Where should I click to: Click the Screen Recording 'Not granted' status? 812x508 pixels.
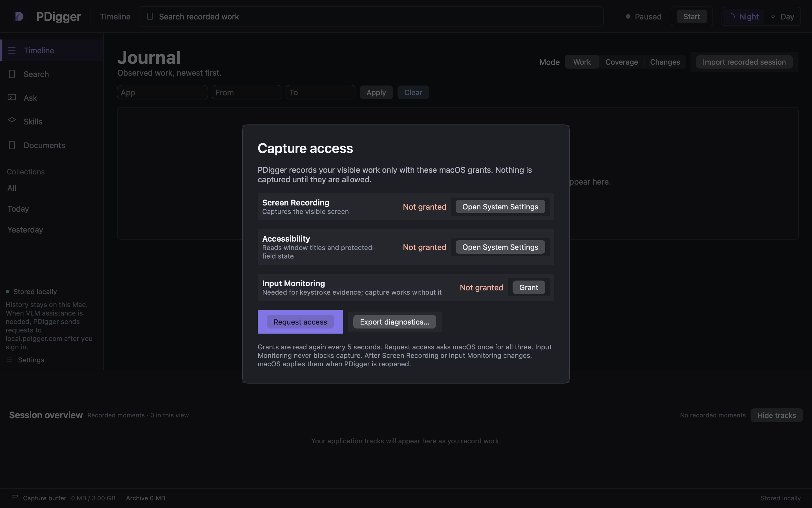[x=424, y=207]
